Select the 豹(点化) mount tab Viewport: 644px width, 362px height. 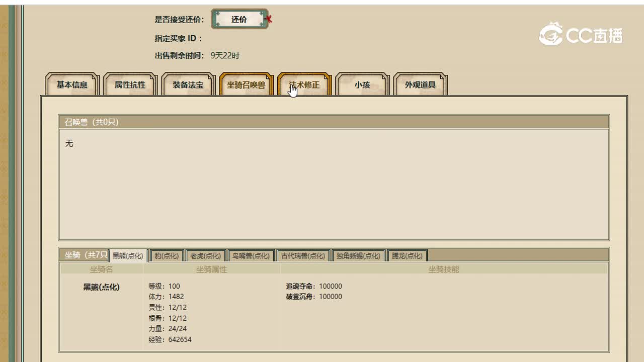[167, 255]
